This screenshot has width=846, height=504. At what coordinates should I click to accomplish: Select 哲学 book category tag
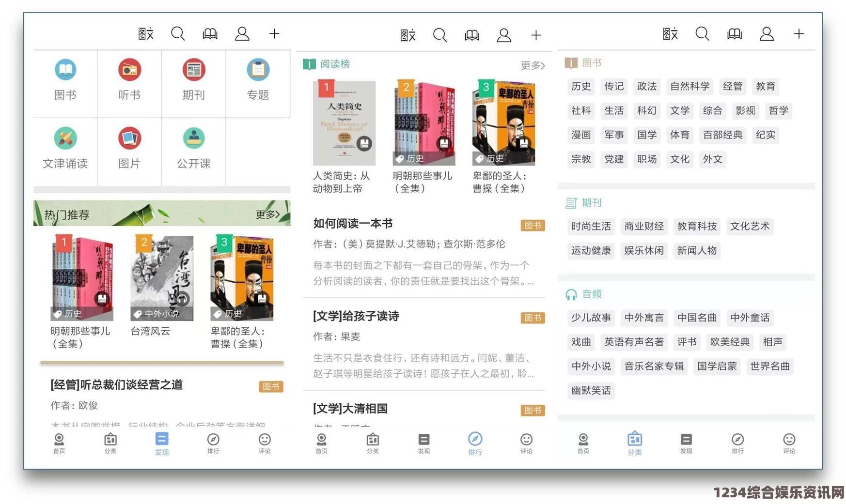[779, 110]
